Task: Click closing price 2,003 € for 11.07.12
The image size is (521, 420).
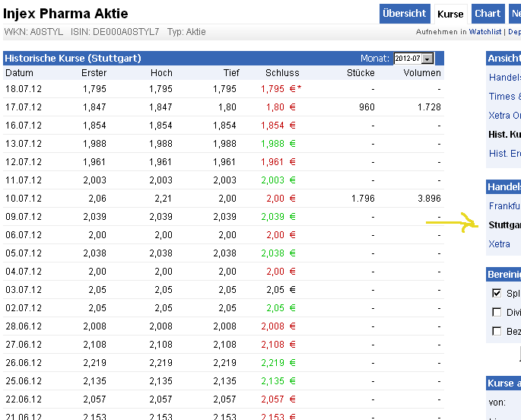Action: (278, 180)
